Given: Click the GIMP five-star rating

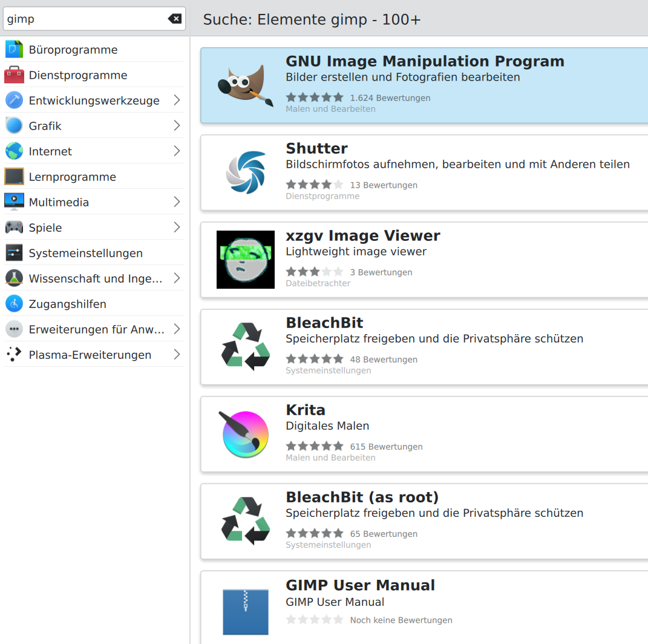Looking at the screenshot, I should (315, 97).
